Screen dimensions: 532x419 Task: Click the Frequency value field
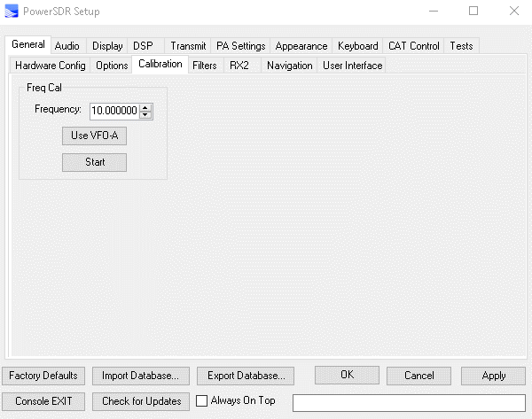[114, 111]
